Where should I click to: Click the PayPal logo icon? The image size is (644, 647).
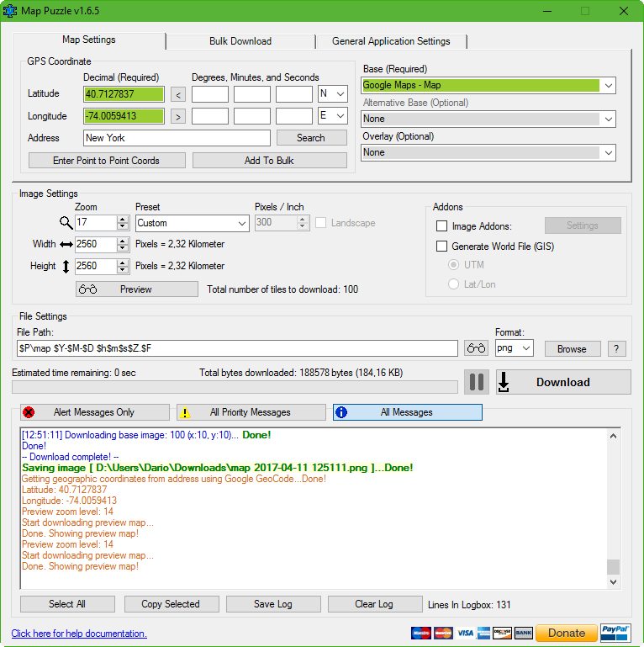tap(615, 633)
